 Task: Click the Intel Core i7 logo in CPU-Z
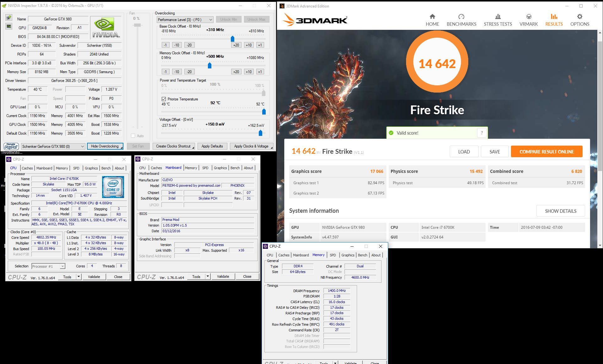[x=113, y=187]
